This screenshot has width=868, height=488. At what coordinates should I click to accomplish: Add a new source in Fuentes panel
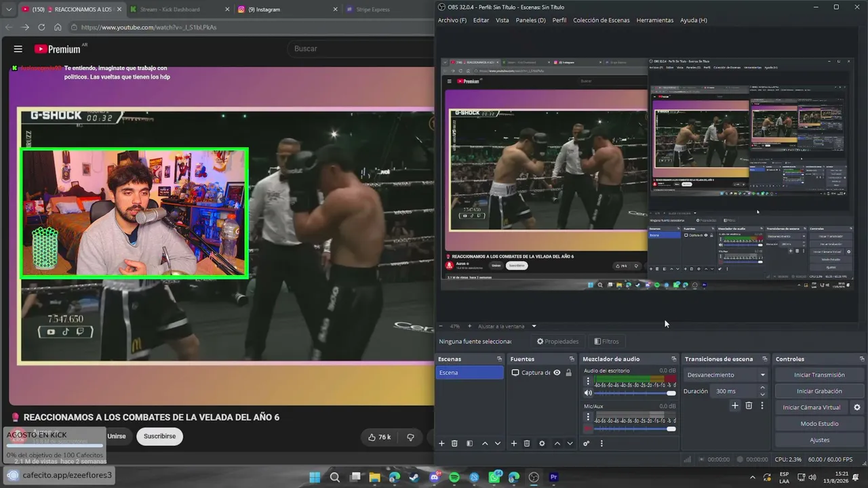[x=514, y=443]
